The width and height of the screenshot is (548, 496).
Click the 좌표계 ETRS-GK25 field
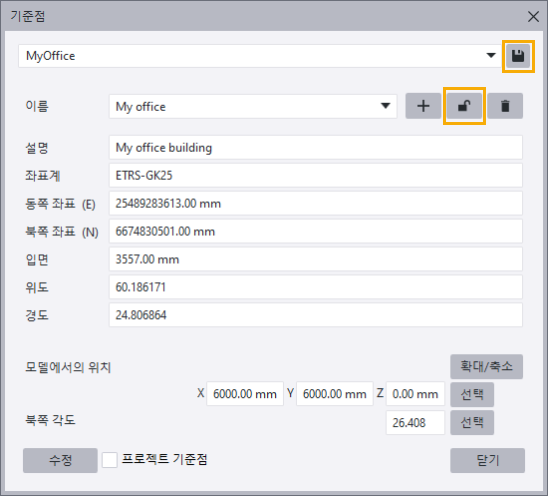coord(316,175)
